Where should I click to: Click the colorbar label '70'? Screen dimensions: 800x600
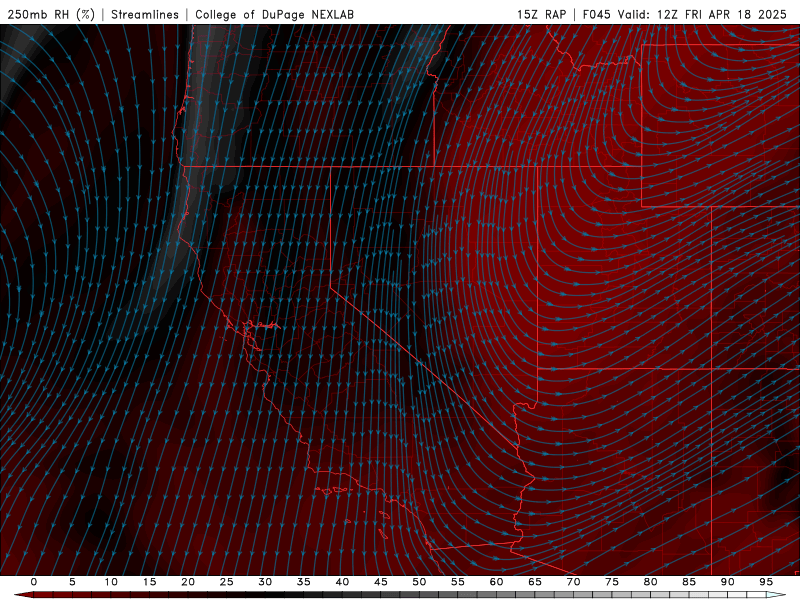(573, 582)
